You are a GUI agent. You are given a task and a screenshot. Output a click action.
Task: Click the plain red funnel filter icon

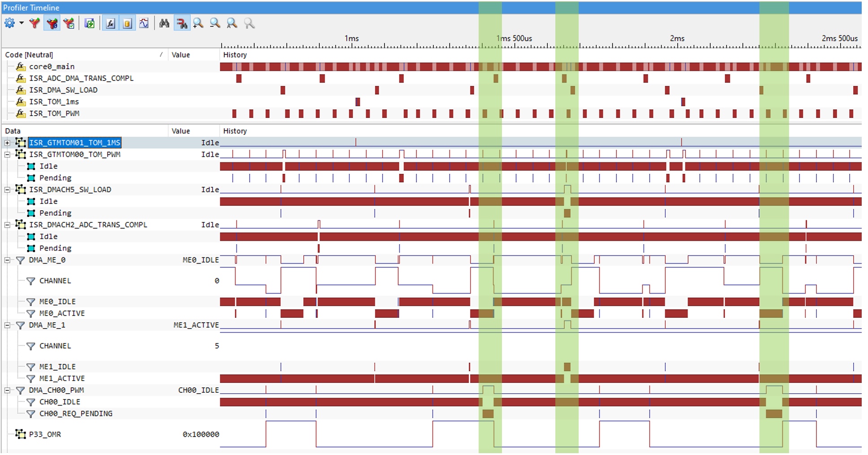point(35,23)
